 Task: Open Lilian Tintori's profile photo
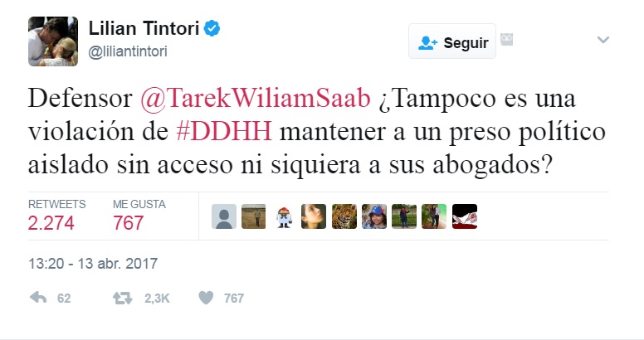point(53,41)
